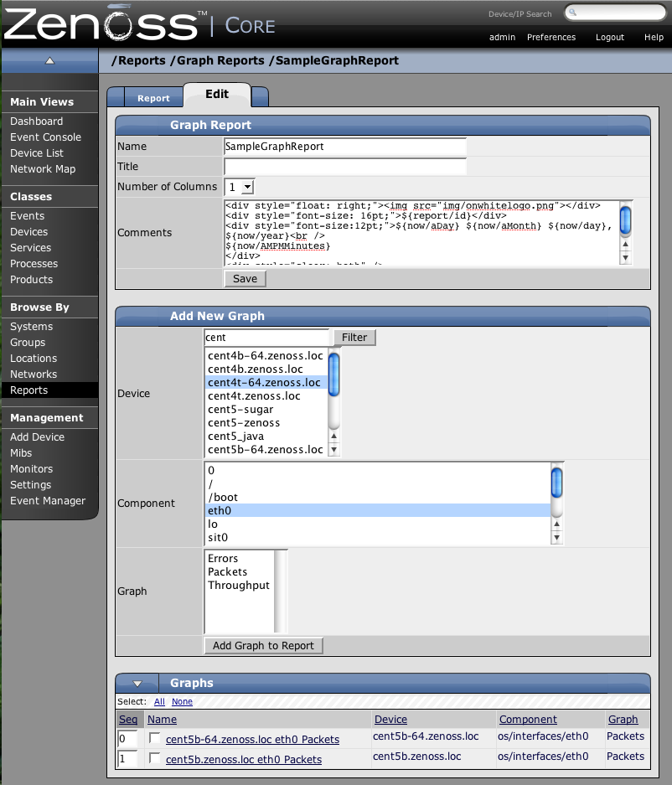Open the Processes class
672x785 pixels.
34,264
